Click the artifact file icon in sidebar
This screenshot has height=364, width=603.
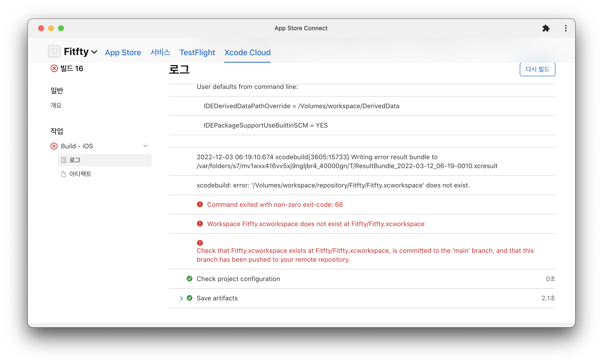point(64,174)
